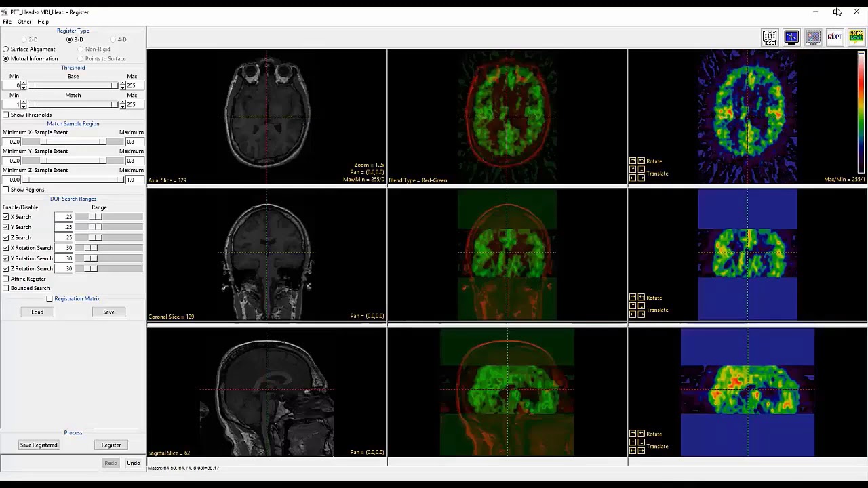Click the Notes Show toolbar icon
Screen dimensions: 868x488
(856, 37)
